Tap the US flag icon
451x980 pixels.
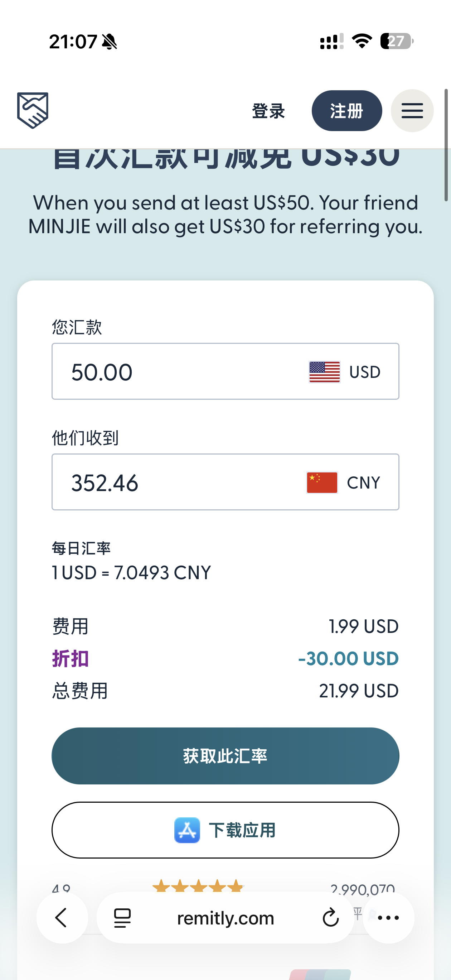(x=324, y=372)
